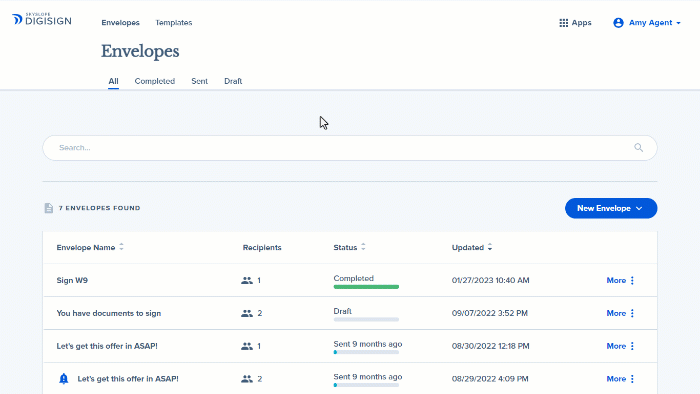700x394 pixels.
Task: Click date 01/27/2023 10:40 AM
Action: [491, 281]
